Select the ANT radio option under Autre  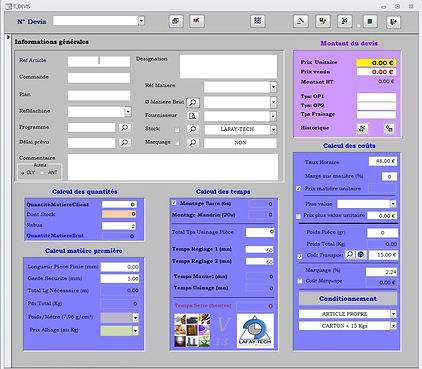tap(42, 173)
